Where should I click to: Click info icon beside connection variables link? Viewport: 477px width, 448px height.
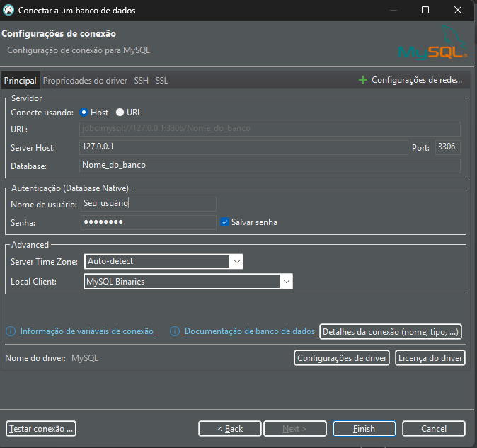11,331
